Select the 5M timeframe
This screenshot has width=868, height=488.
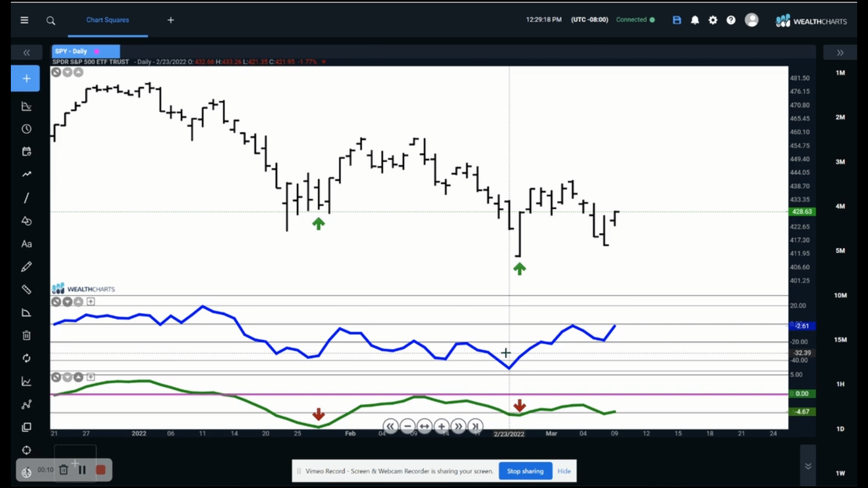tap(840, 251)
